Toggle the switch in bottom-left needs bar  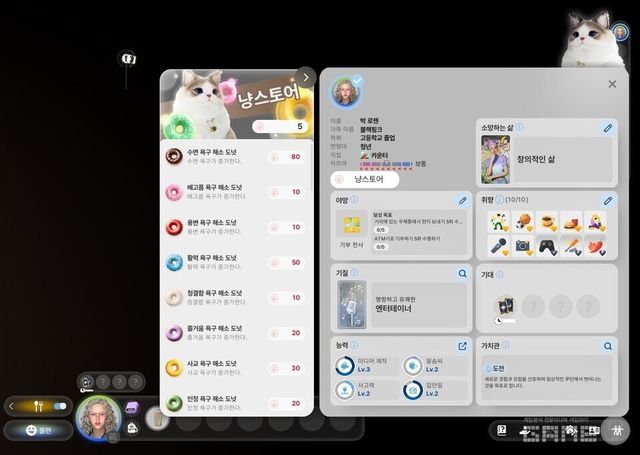59,406
